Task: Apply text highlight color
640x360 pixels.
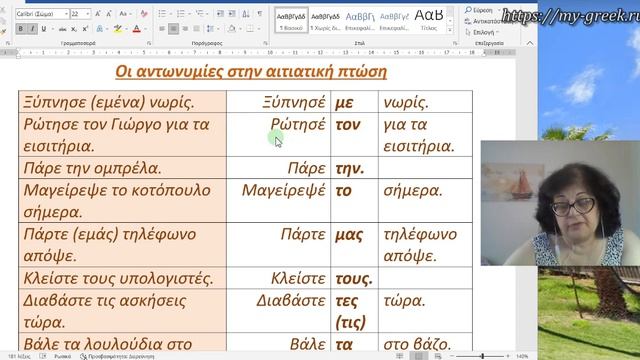Action: 118,29
